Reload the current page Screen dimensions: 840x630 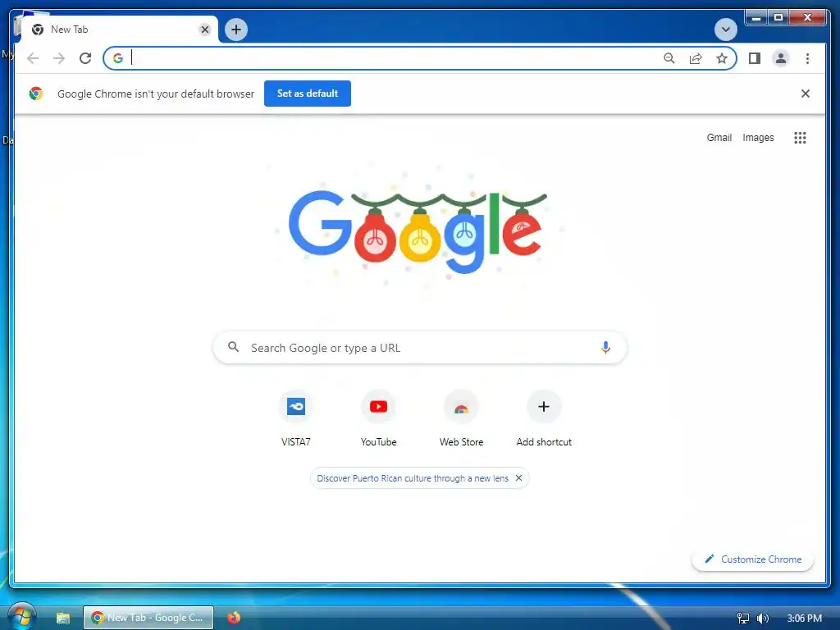coord(85,58)
